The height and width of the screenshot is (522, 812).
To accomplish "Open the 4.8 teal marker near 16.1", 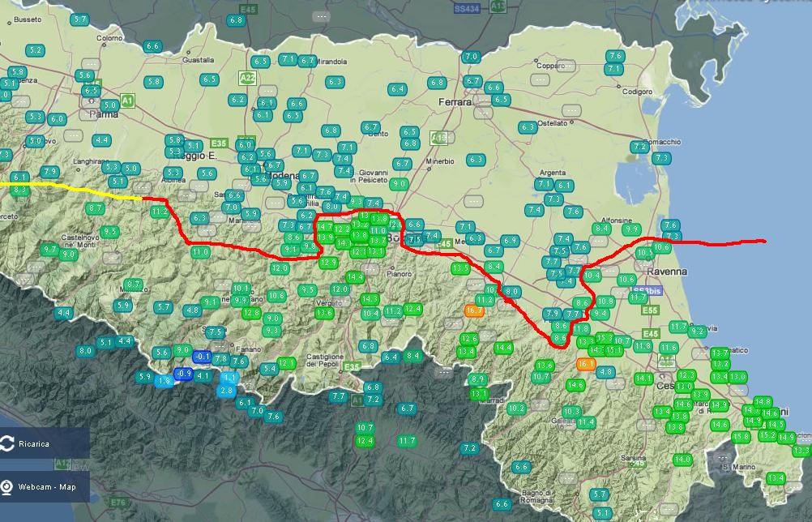I will [605, 371].
